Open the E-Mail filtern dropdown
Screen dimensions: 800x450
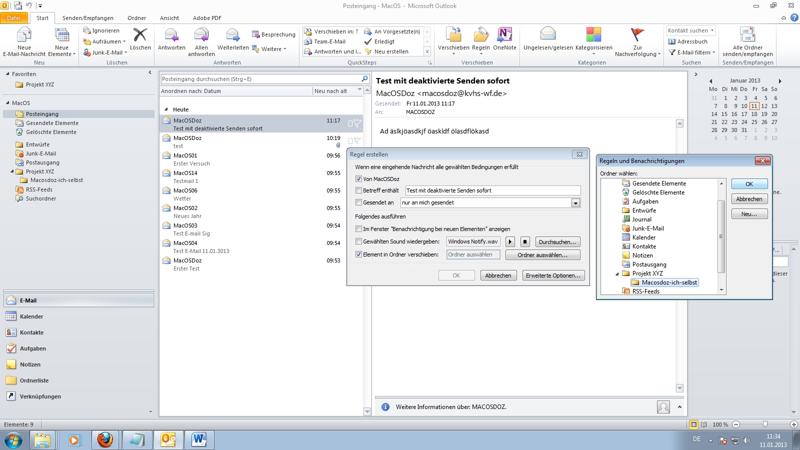[x=691, y=52]
